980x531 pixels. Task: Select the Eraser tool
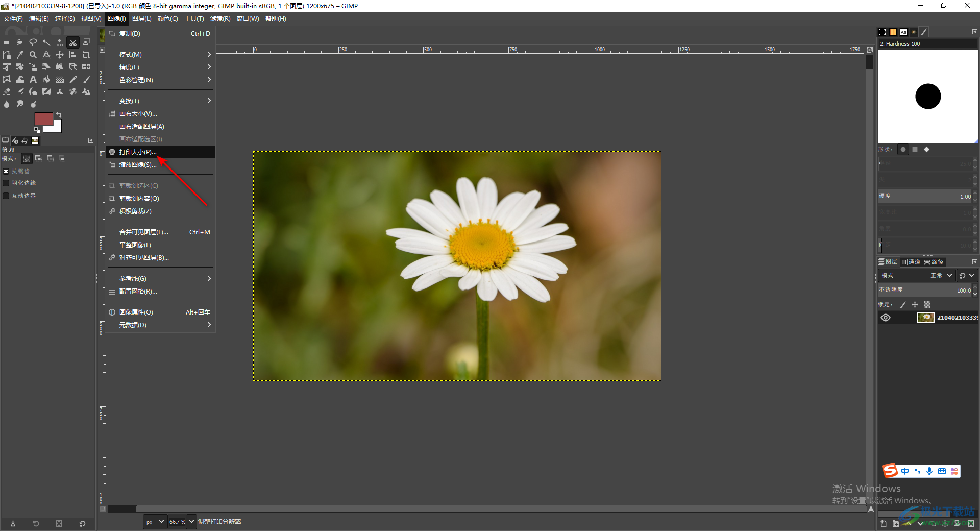coord(6,91)
